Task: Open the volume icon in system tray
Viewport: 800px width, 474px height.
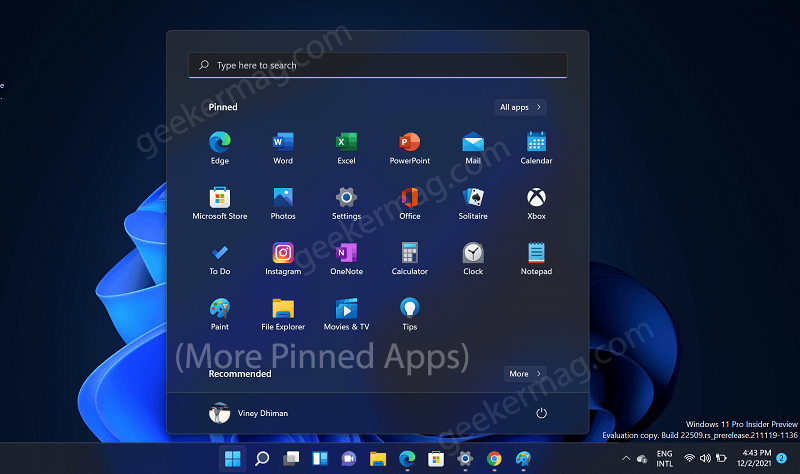Action: coord(705,458)
